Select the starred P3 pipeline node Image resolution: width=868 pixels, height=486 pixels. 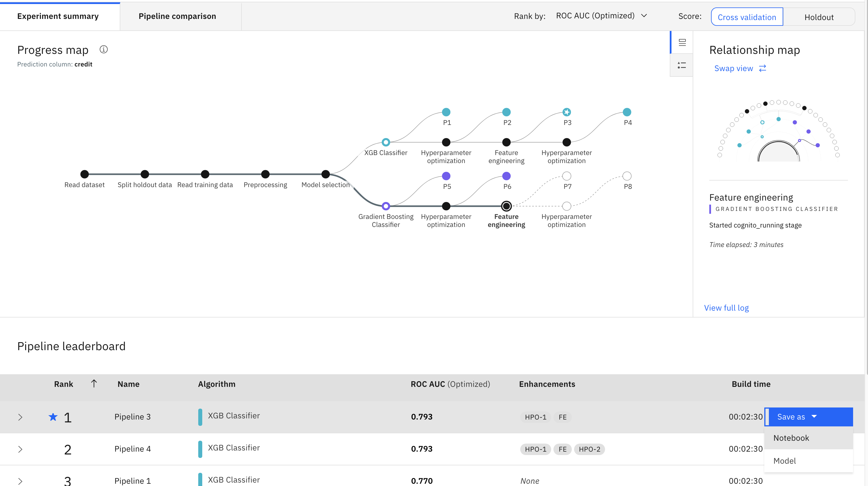point(567,112)
